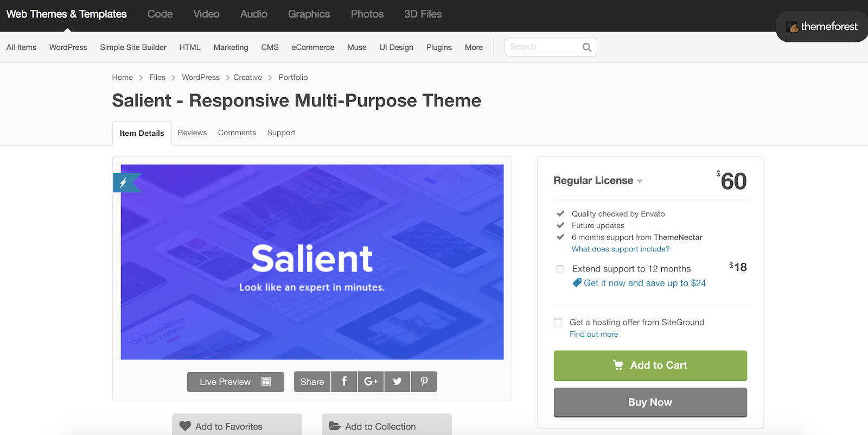The height and width of the screenshot is (435, 868).
Task: Open the HTML category
Action: point(190,47)
